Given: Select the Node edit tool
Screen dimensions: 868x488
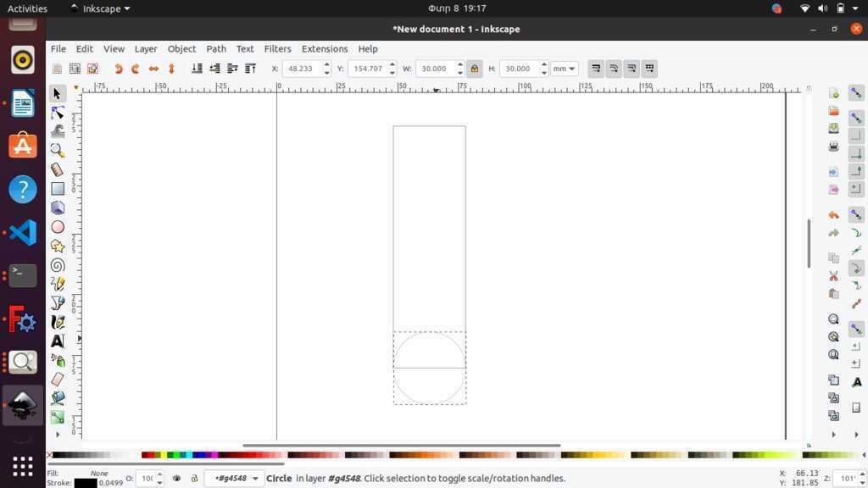Looking at the screenshot, I should click(x=57, y=113).
